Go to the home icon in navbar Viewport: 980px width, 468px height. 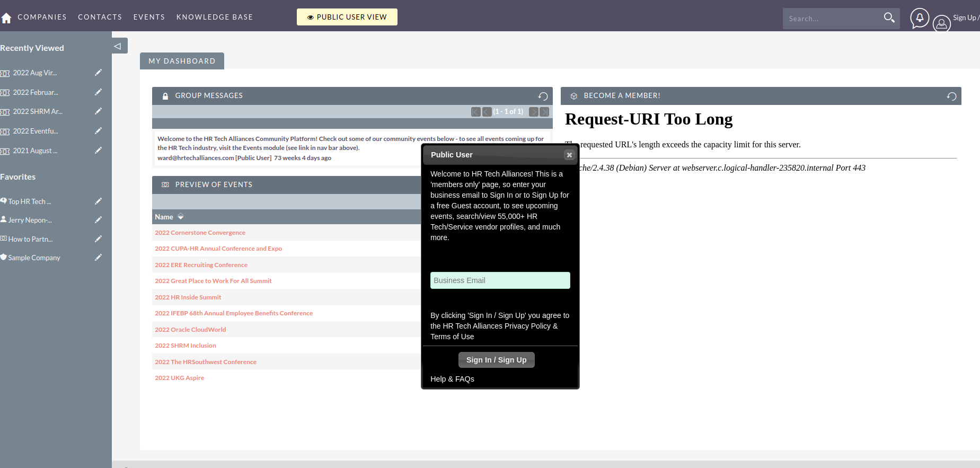click(6, 19)
